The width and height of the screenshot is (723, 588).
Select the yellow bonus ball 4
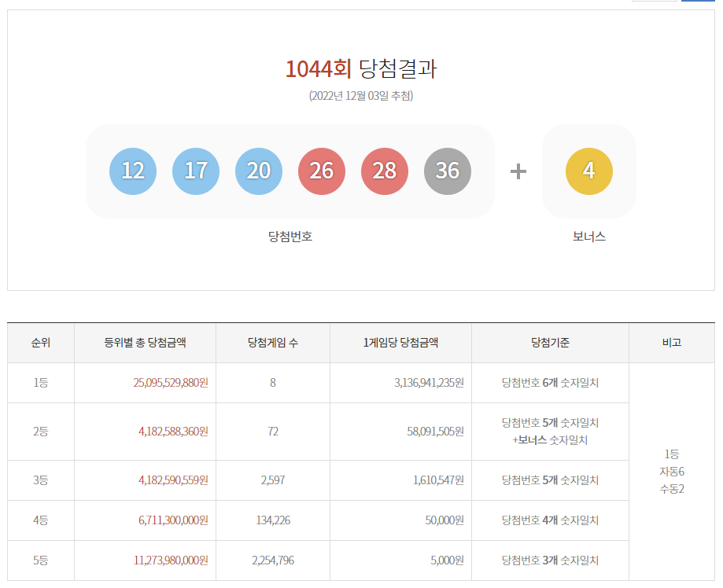(x=588, y=171)
